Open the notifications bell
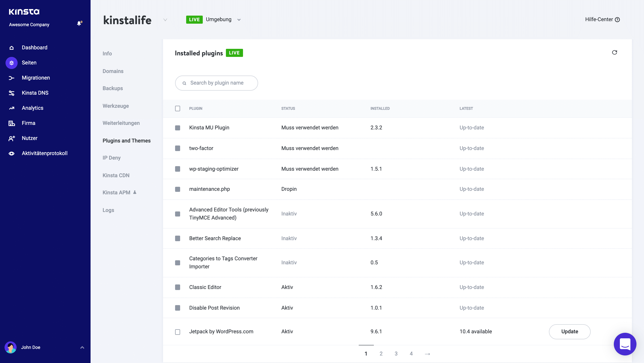This screenshot has height=363, width=644. pyautogui.click(x=79, y=23)
